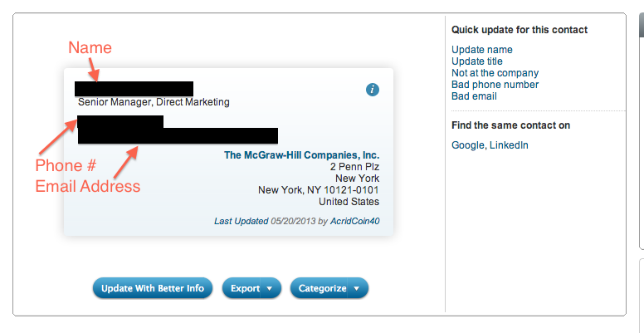Screen dimensions: 644x333
Task: Open The McGraw-Hill Companies, Inc. link
Action: tap(301, 155)
